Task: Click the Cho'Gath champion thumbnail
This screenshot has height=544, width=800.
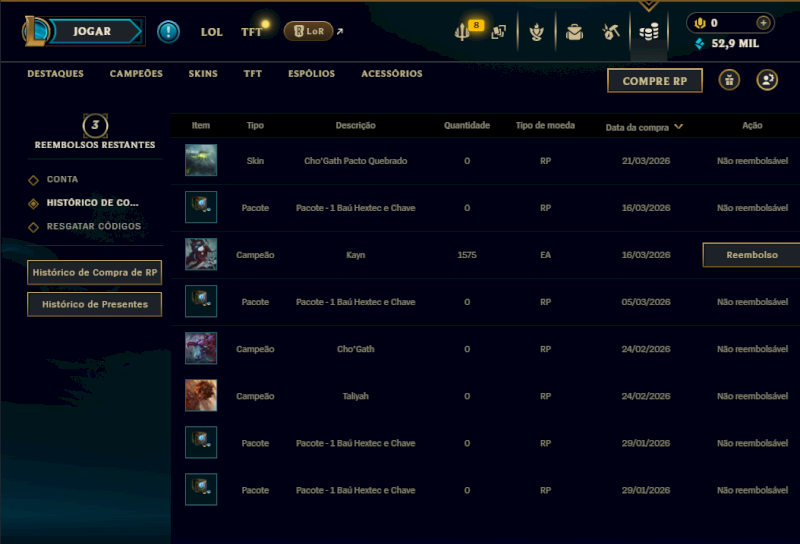Action: tap(201, 348)
